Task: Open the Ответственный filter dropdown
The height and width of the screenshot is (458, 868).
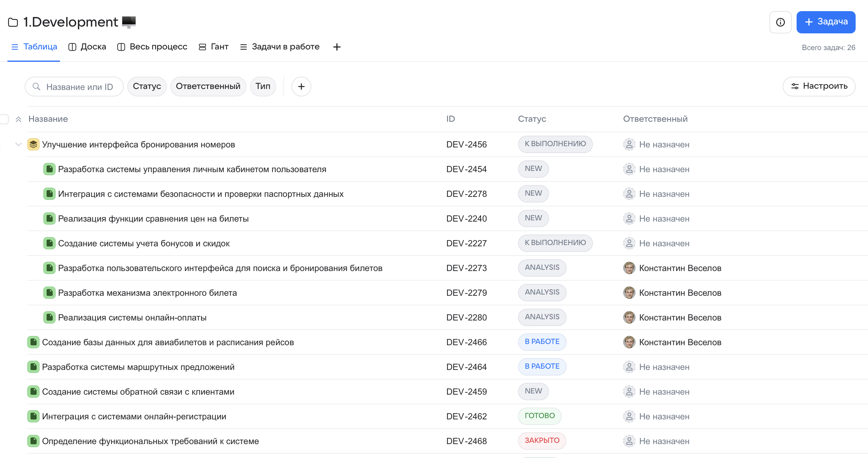Action: [x=208, y=87]
